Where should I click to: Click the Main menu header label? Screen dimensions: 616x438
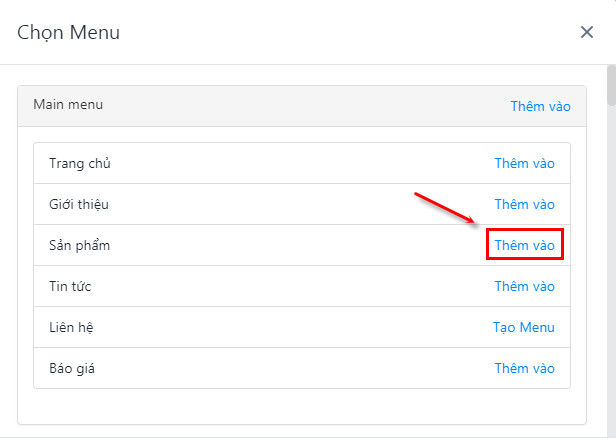[x=68, y=104]
